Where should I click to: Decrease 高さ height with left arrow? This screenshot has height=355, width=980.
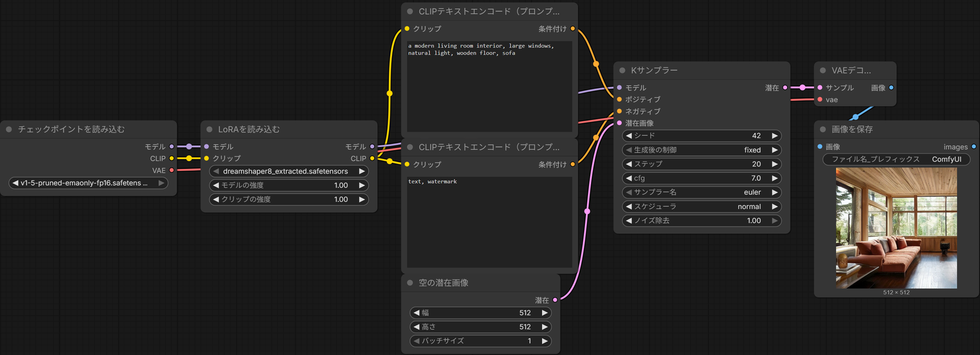(x=417, y=327)
